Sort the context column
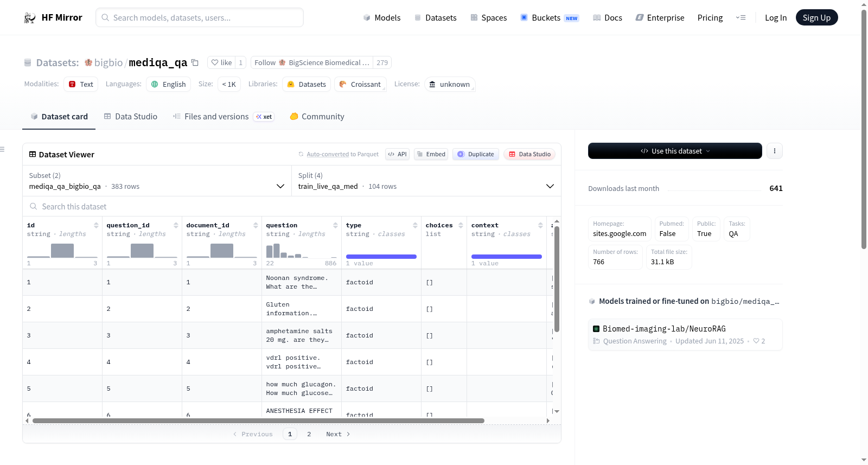Image resolution: width=868 pixels, height=465 pixels. point(540,225)
